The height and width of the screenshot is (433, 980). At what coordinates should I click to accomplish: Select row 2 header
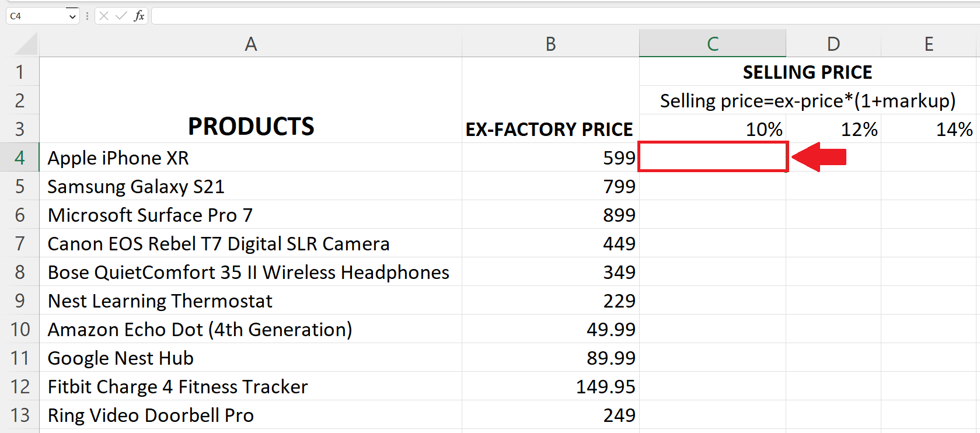(20, 100)
